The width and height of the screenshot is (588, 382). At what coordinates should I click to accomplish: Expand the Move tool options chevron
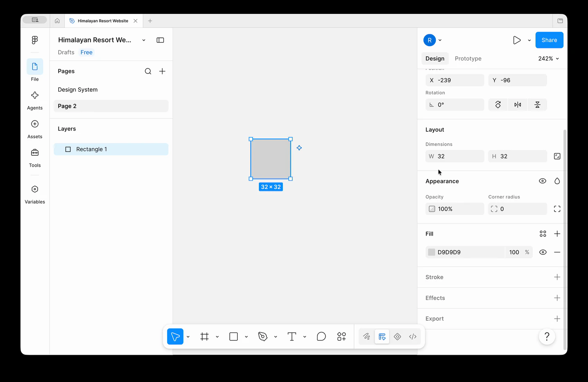(x=188, y=336)
